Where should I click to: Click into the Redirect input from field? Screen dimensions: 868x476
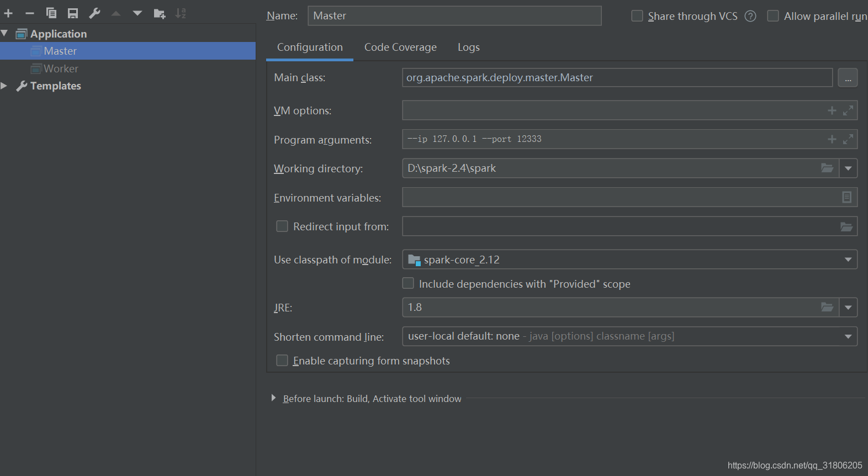(629, 226)
